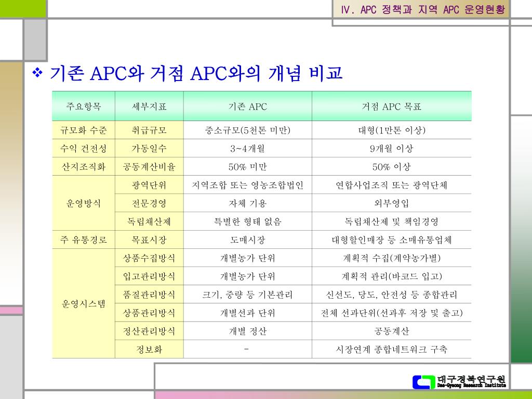Image resolution: width=532 pixels, height=399 pixels.
Task: Select the '수익 건전성' cell
Action: coord(84,148)
